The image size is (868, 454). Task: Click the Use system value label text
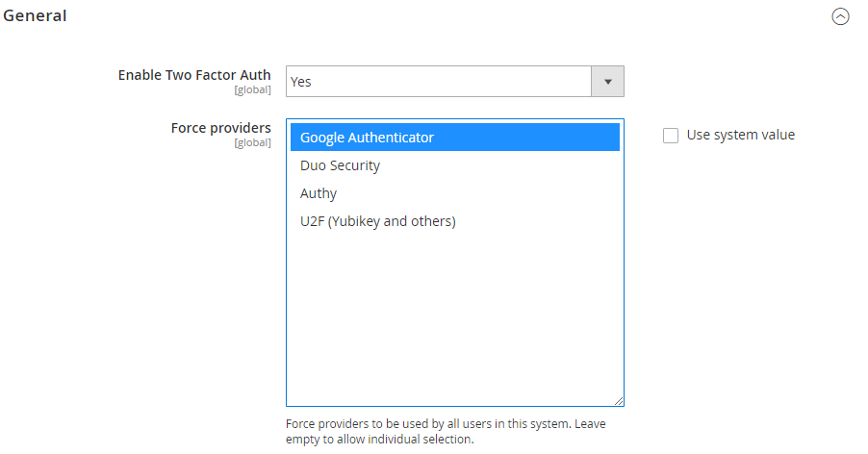point(741,135)
